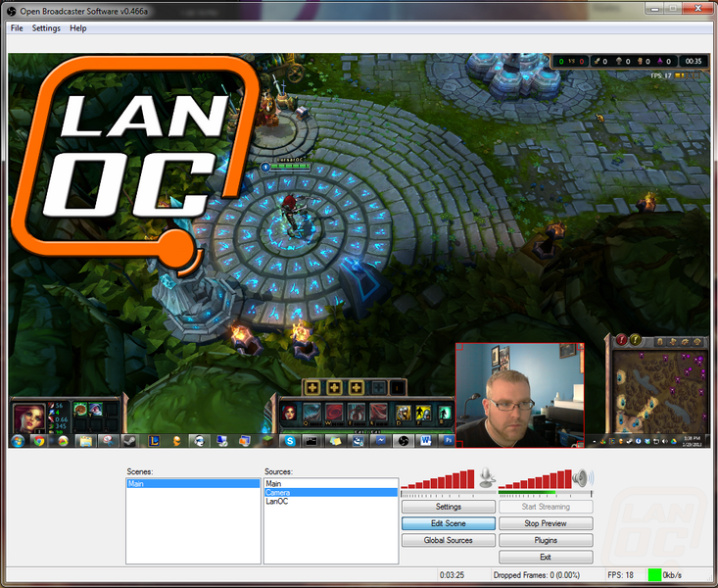The height and width of the screenshot is (588, 718).
Task: Click the Dropped Frames status text
Action: [536, 574]
